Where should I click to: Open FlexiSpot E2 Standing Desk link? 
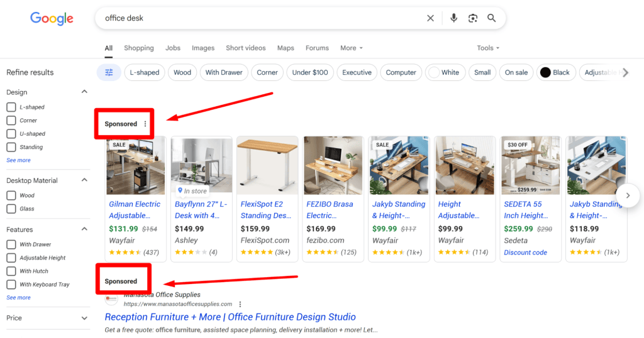[266, 210]
